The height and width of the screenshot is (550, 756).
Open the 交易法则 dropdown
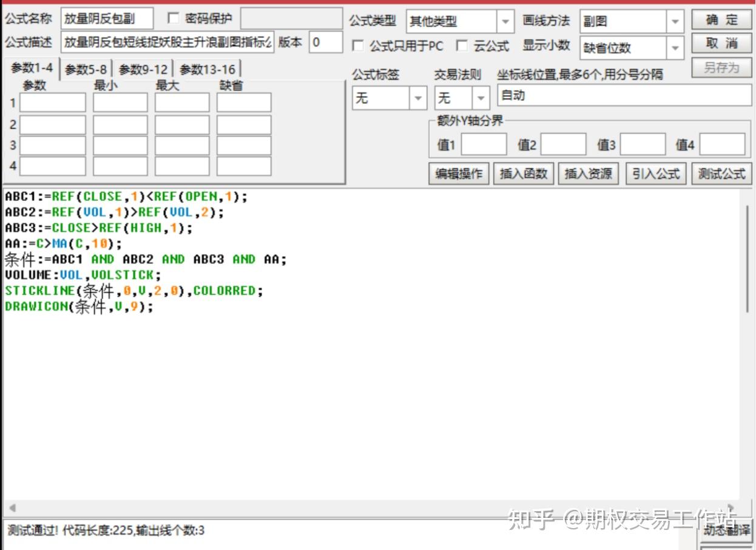481,98
